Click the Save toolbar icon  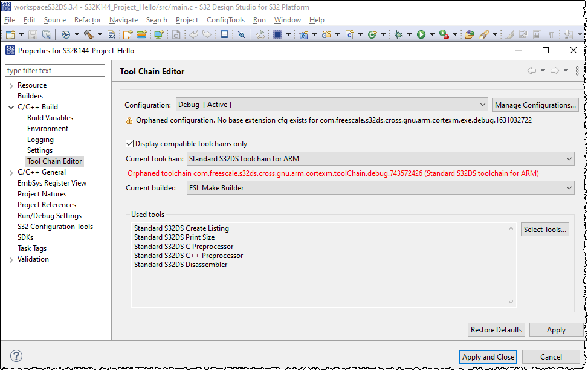pyautogui.click(x=33, y=35)
